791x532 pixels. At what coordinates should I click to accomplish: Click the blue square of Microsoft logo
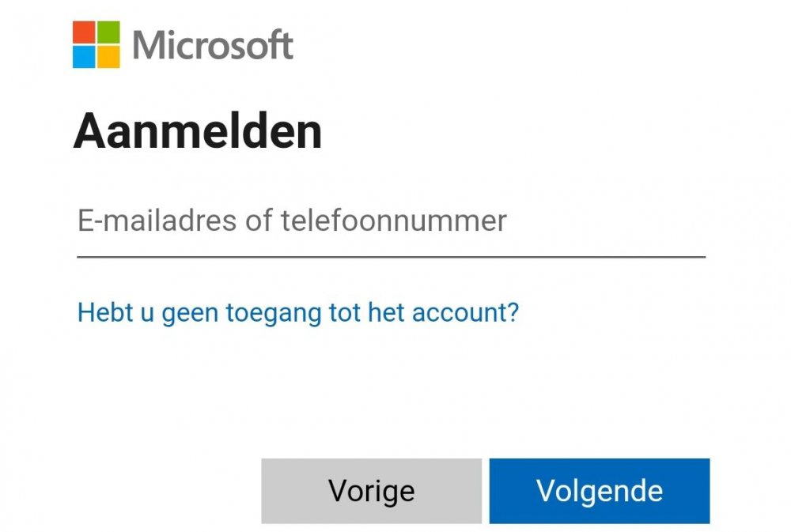84,56
